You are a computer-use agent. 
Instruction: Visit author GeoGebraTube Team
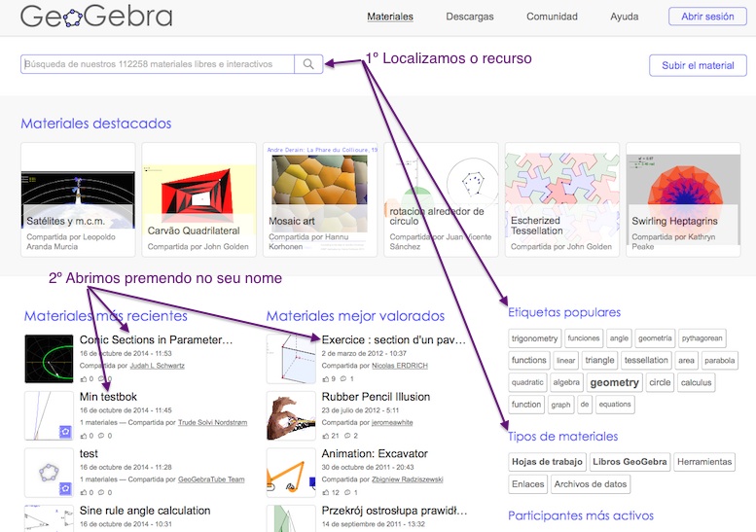click(211, 479)
